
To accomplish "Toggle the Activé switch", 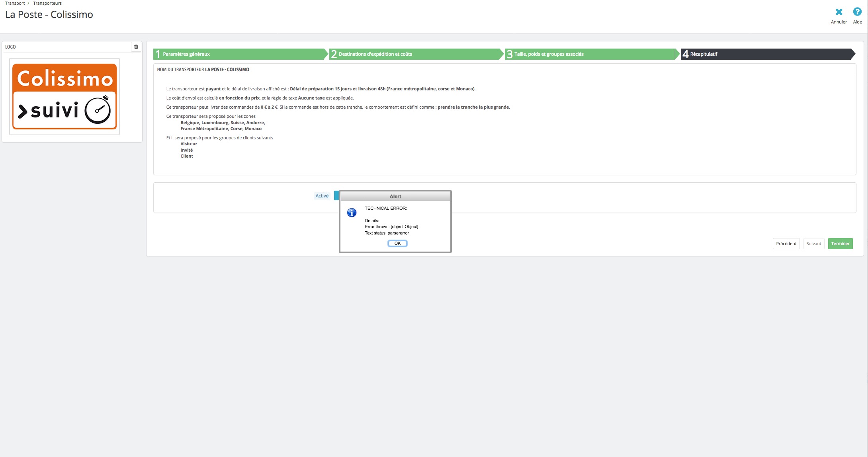I will coord(336,196).
